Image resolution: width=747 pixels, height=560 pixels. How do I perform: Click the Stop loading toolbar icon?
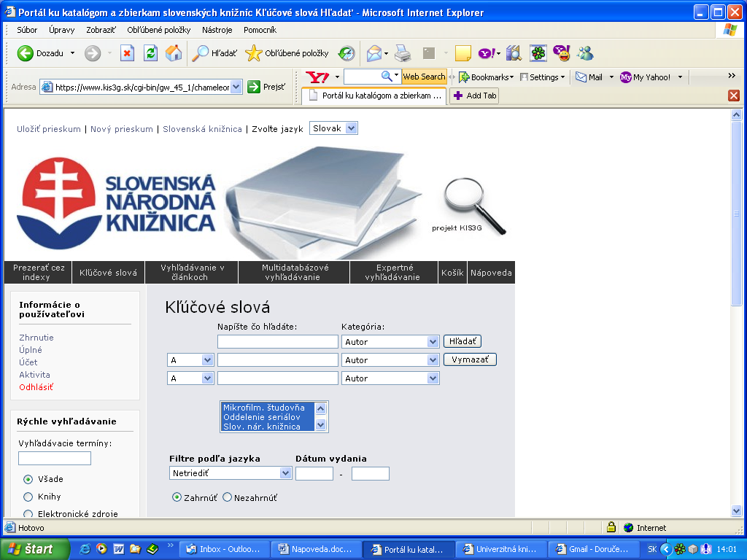(128, 53)
